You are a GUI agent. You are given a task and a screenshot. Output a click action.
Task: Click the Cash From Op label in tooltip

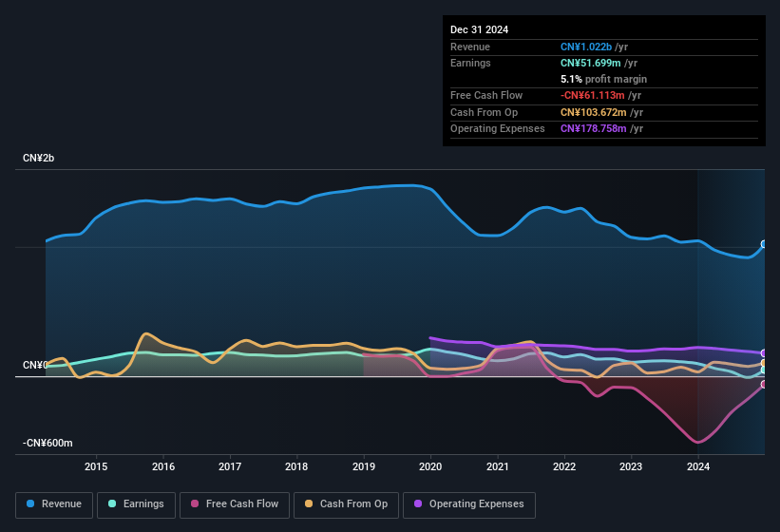pos(484,112)
